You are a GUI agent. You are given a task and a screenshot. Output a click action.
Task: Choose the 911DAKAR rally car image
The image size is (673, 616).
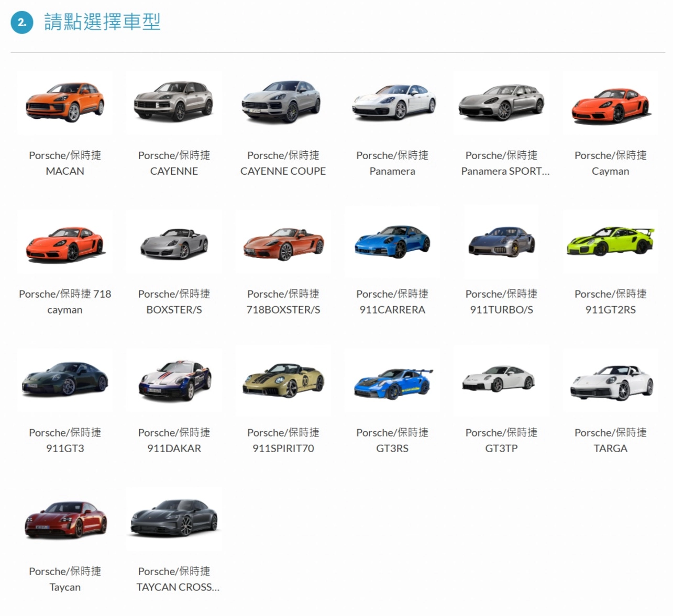tap(174, 380)
